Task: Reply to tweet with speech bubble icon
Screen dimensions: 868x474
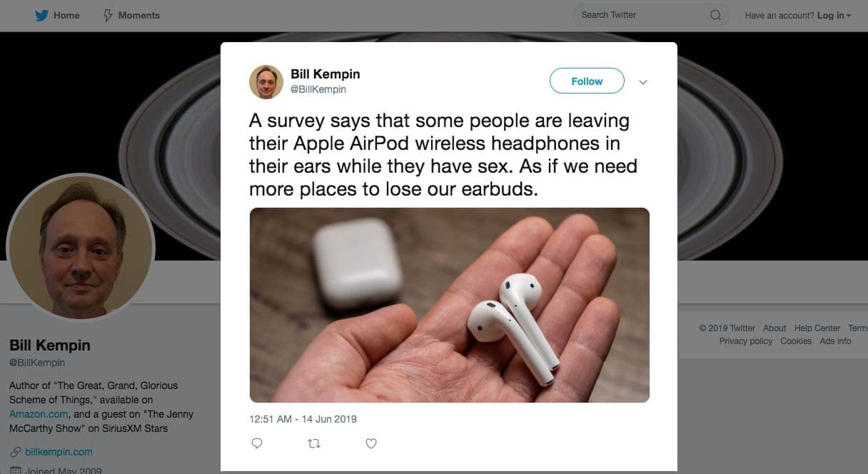Action: click(257, 443)
